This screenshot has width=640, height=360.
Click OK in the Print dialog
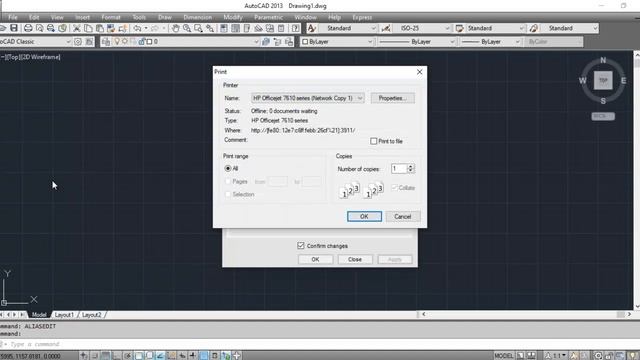pos(364,216)
